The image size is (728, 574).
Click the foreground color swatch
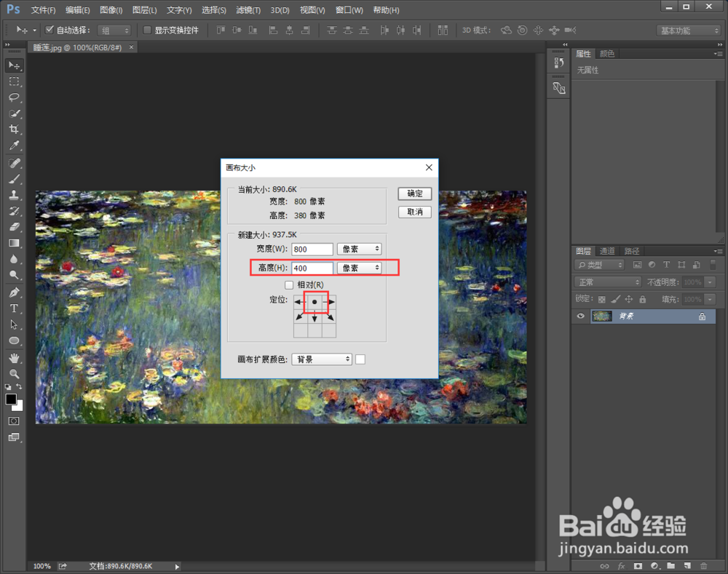(x=11, y=399)
